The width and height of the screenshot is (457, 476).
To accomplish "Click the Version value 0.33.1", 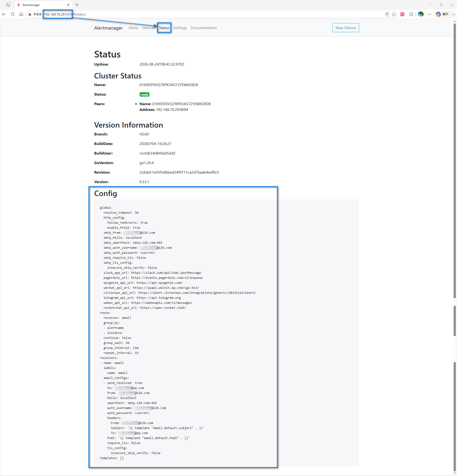I will [x=144, y=182].
